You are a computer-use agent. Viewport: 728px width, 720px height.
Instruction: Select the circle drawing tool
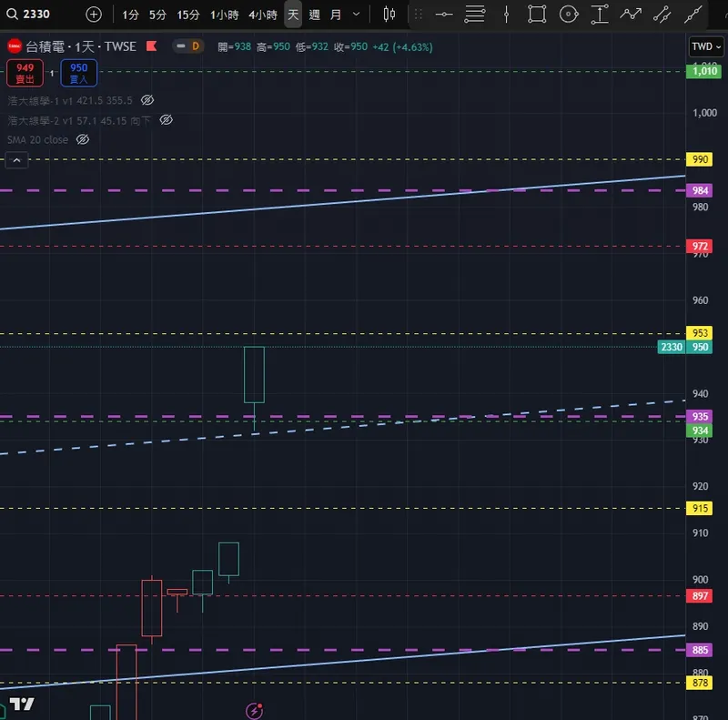[x=568, y=15]
